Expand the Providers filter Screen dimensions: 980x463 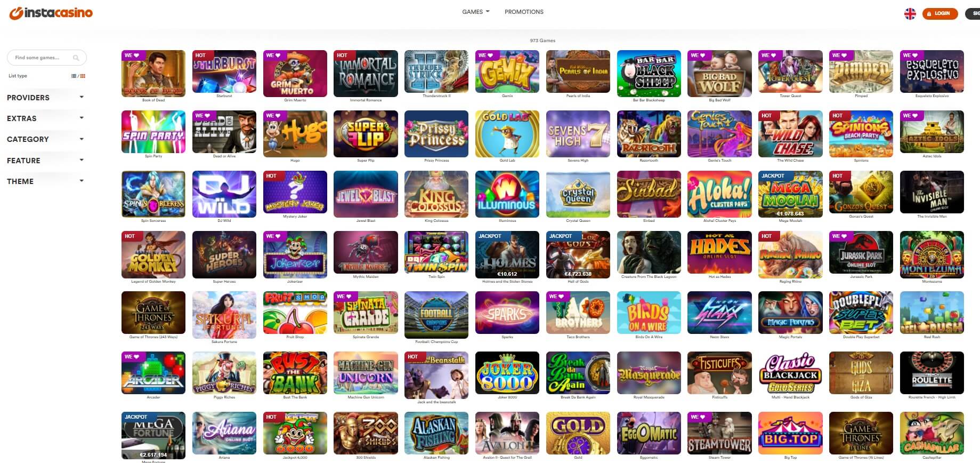[x=46, y=98]
